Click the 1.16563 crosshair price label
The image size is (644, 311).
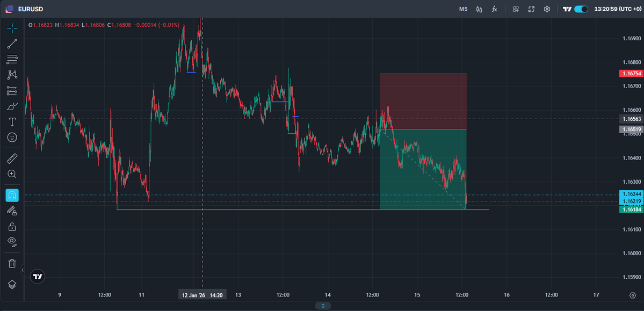click(630, 119)
